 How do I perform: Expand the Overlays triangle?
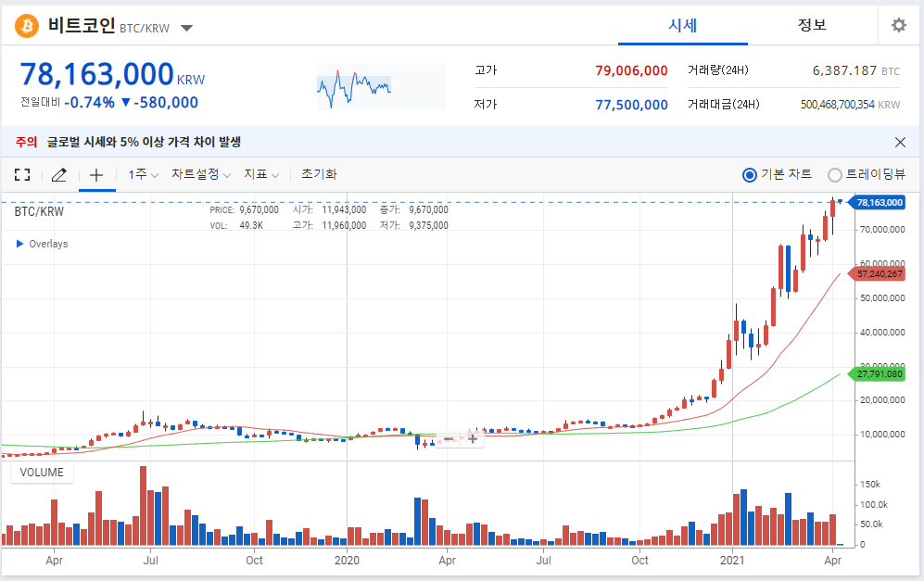point(20,244)
